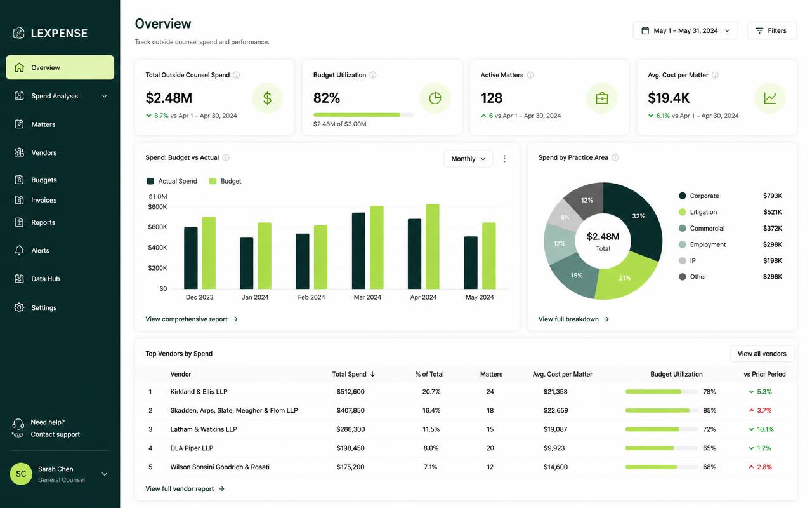Click info icon beside Spend by Practice Area
Image resolution: width=812 pixels, height=508 pixels.
(x=615, y=157)
